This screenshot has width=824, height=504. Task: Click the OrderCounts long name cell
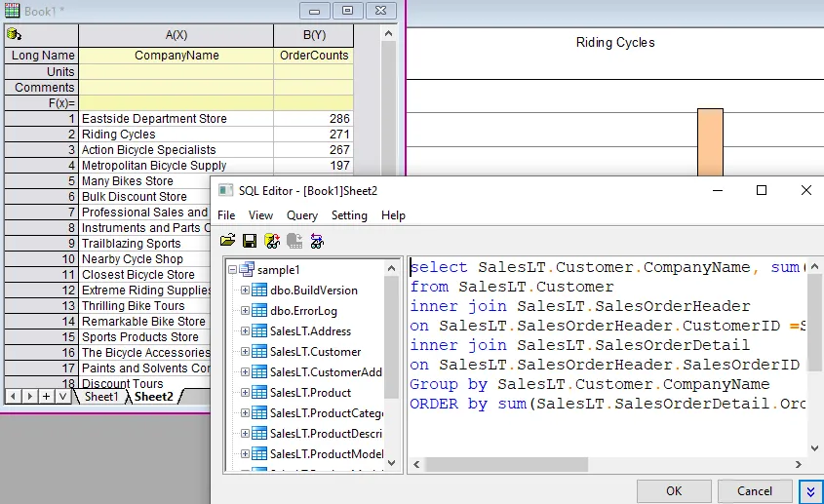[314, 56]
